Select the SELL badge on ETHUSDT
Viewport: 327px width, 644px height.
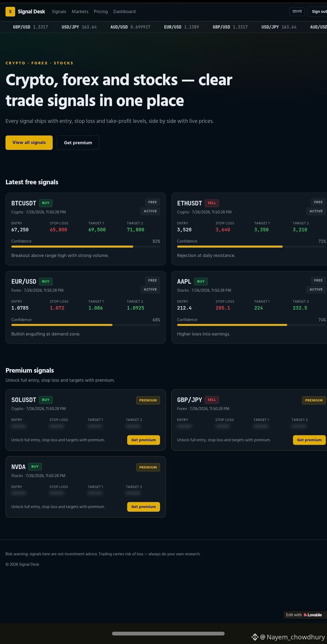tap(212, 203)
